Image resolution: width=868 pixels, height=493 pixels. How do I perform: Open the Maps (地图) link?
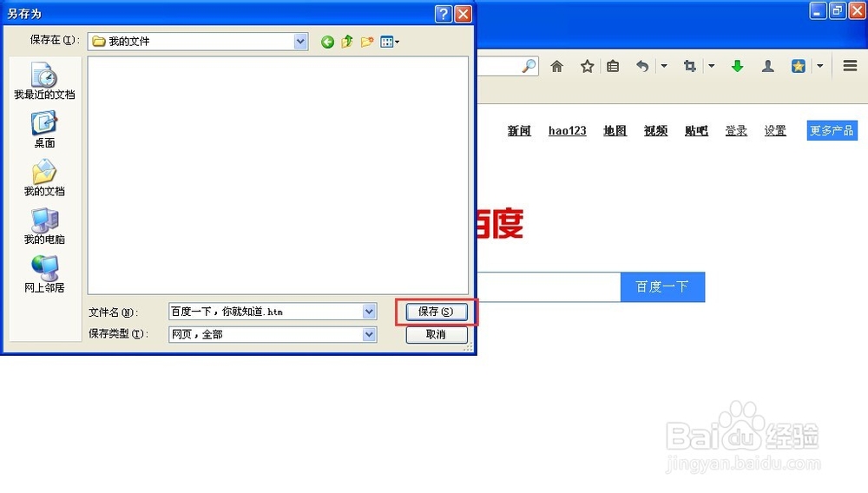pyautogui.click(x=615, y=130)
